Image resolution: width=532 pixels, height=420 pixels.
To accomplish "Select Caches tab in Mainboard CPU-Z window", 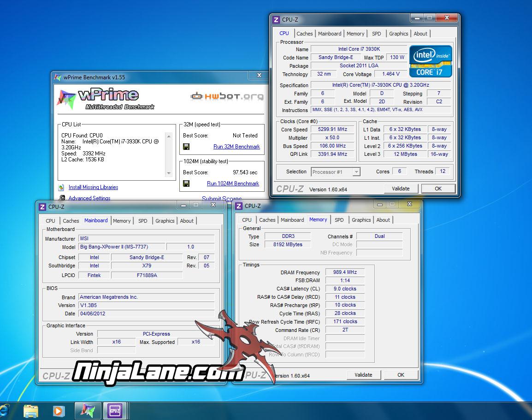I will [71, 221].
